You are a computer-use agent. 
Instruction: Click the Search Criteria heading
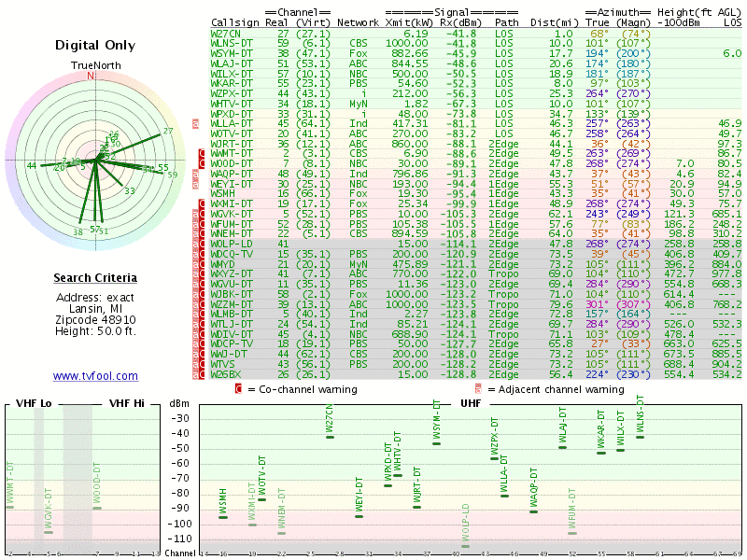[x=95, y=278]
